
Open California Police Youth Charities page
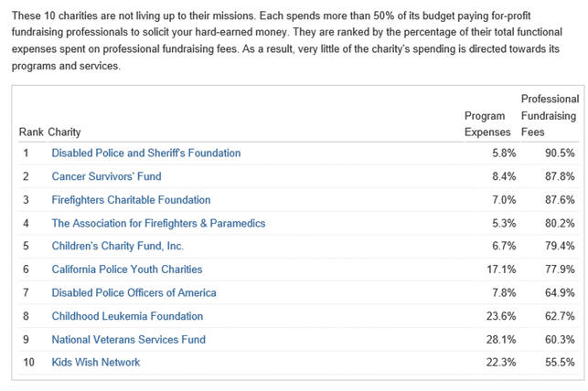pos(127,269)
